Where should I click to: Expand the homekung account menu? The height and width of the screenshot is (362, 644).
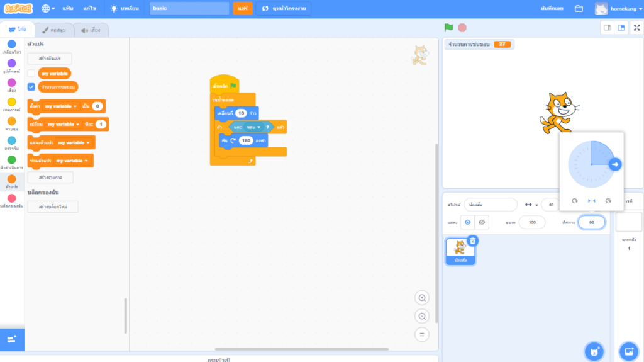click(618, 9)
